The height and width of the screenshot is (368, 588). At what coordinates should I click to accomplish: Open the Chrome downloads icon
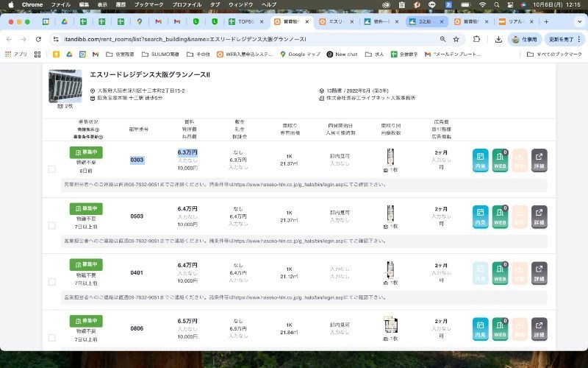(x=498, y=39)
